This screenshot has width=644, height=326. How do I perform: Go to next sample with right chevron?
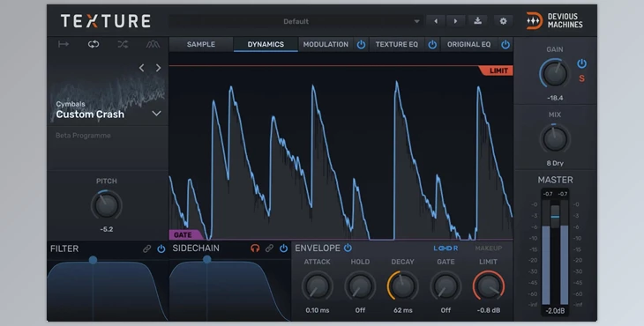(x=159, y=68)
